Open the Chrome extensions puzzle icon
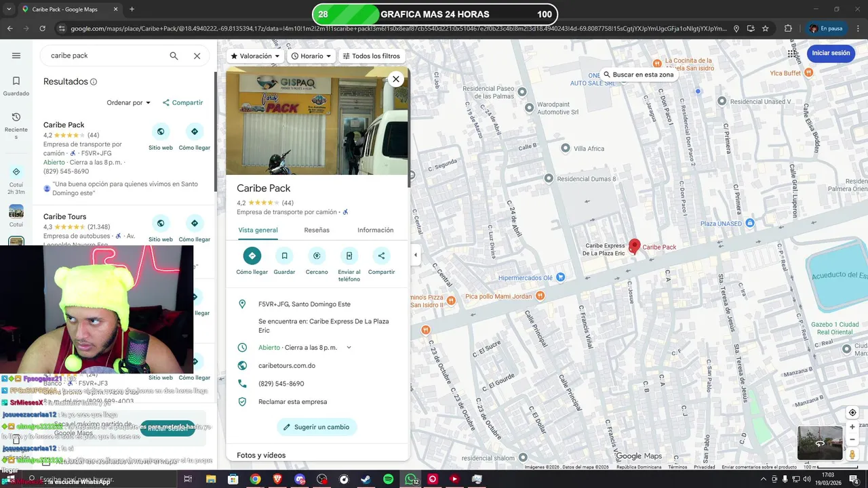 [788, 28]
